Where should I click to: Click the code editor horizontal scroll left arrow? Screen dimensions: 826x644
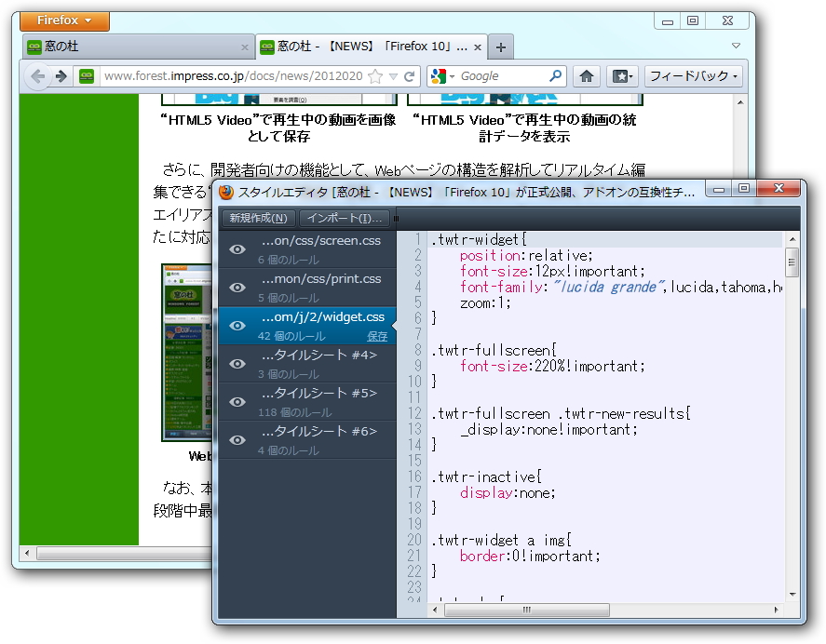[x=435, y=610]
